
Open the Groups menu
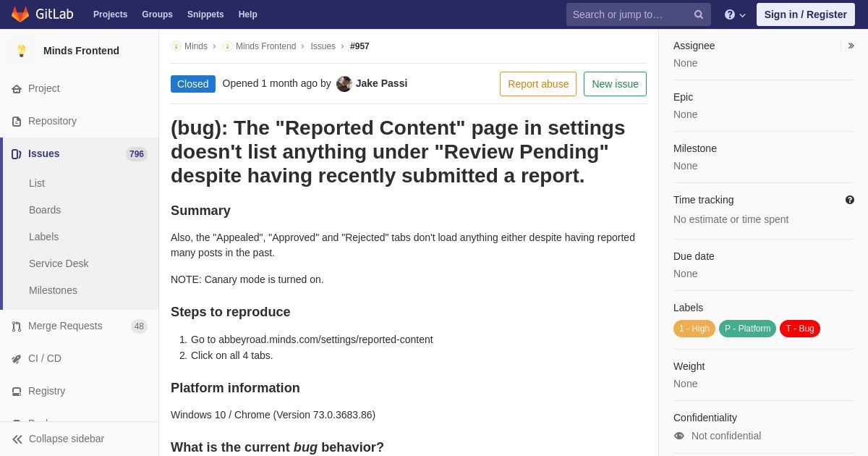click(x=157, y=14)
